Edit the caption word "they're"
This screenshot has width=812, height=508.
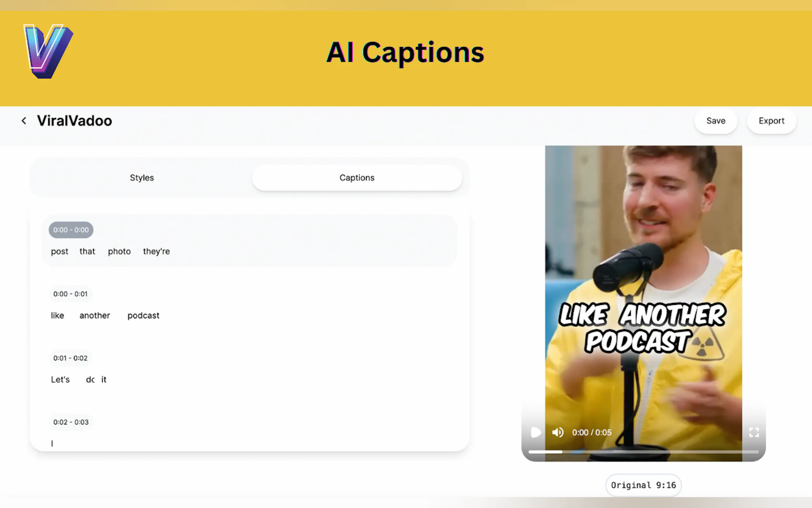[x=156, y=251]
